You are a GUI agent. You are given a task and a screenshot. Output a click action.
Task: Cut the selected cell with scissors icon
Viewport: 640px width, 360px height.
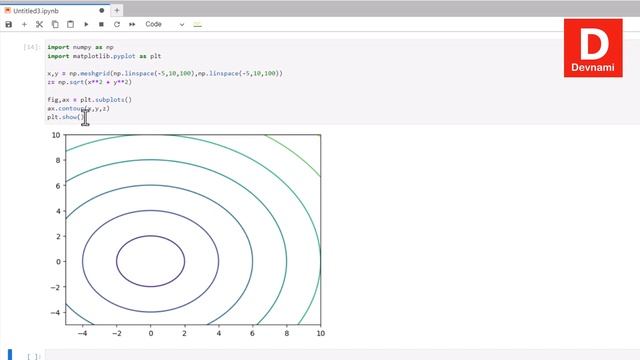point(39,24)
